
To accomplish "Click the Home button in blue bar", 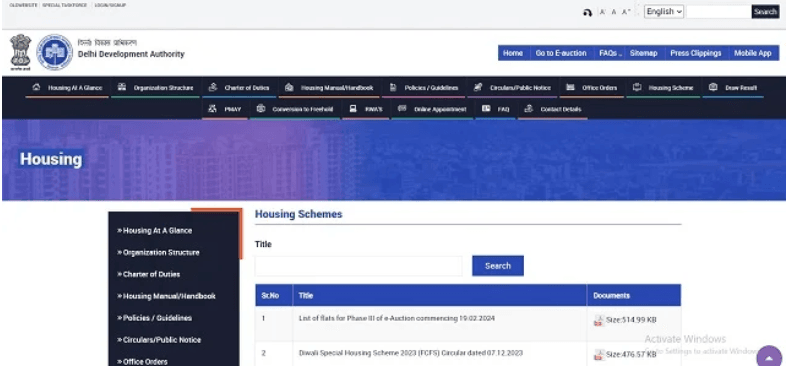I will [x=513, y=53].
